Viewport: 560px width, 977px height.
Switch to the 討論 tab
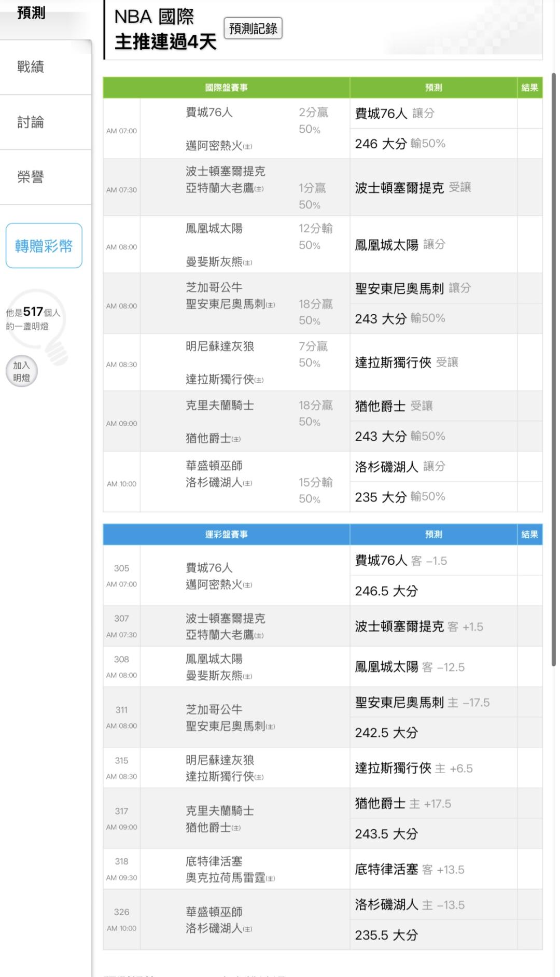(x=31, y=122)
